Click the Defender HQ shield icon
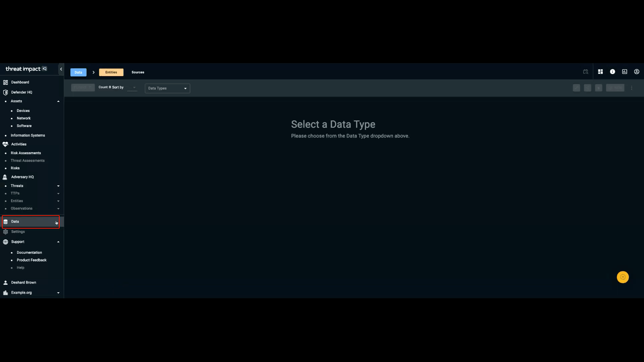Viewport: 644px width, 362px height. 5,93
